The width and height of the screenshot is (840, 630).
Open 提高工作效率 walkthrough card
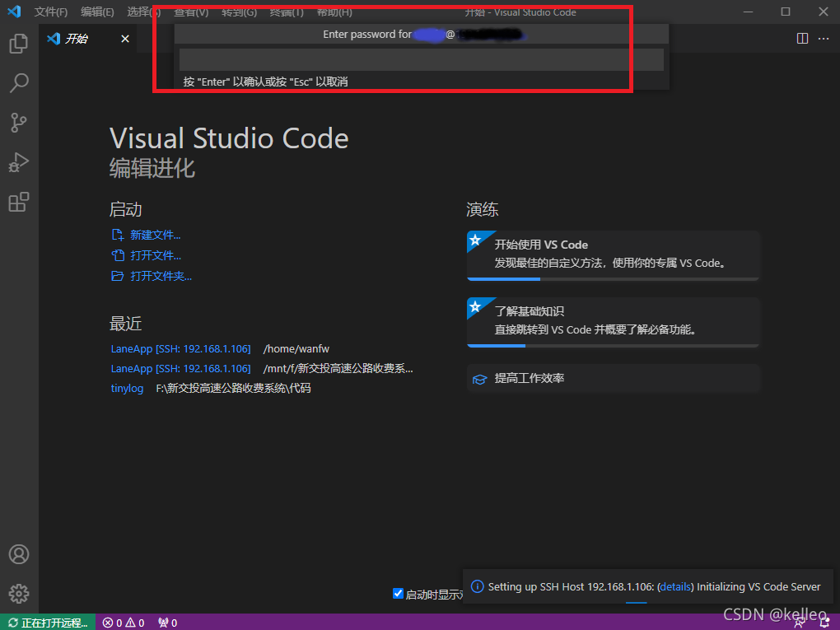click(613, 378)
